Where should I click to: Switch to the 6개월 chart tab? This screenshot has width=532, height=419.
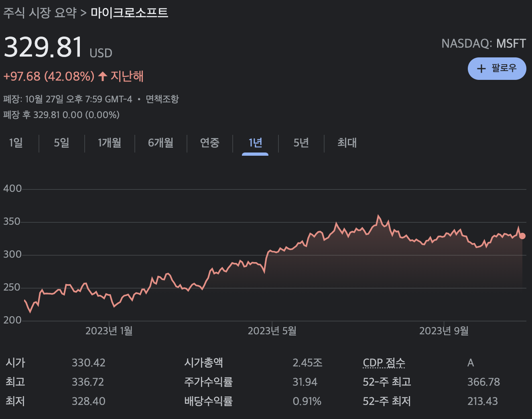point(160,142)
